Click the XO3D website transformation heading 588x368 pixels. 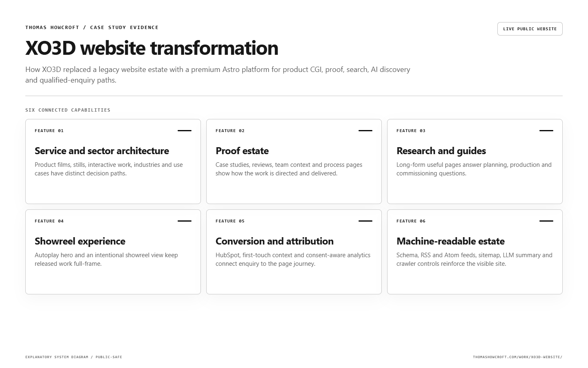(x=152, y=48)
